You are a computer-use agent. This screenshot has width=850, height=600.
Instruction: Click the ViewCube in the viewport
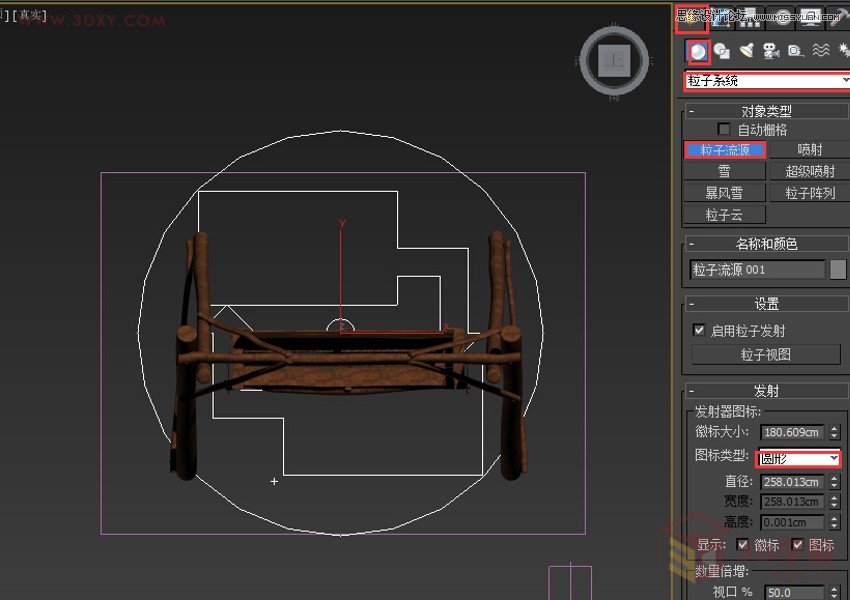click(x=613, y=60)
